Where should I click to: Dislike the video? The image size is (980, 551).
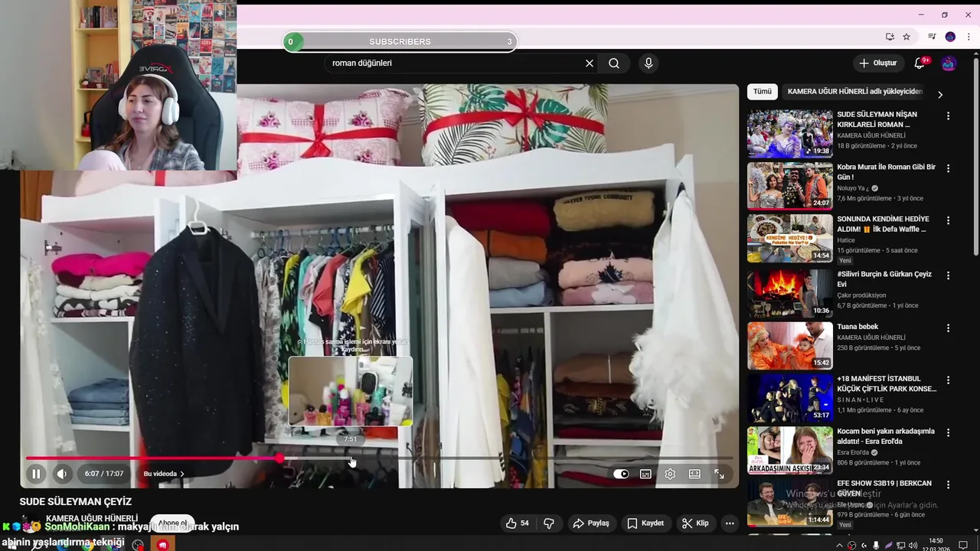point(549,523)
